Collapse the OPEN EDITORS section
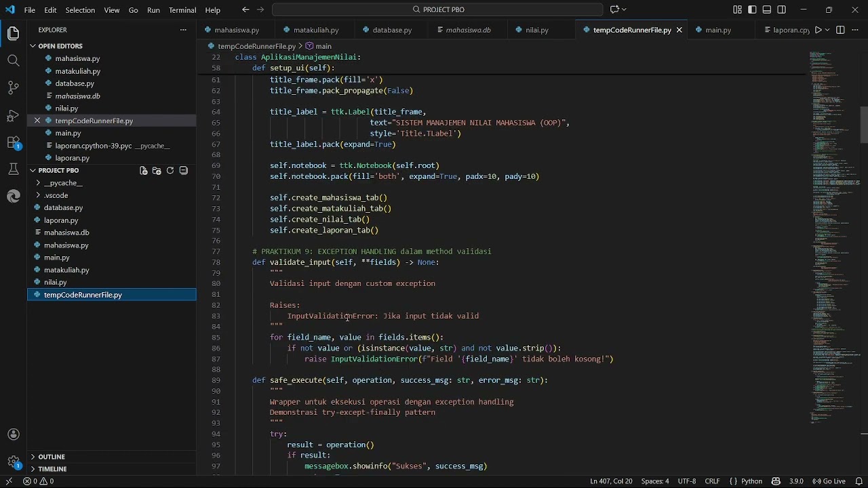Viewport: 868px width, 488px height. pos(60,46)
